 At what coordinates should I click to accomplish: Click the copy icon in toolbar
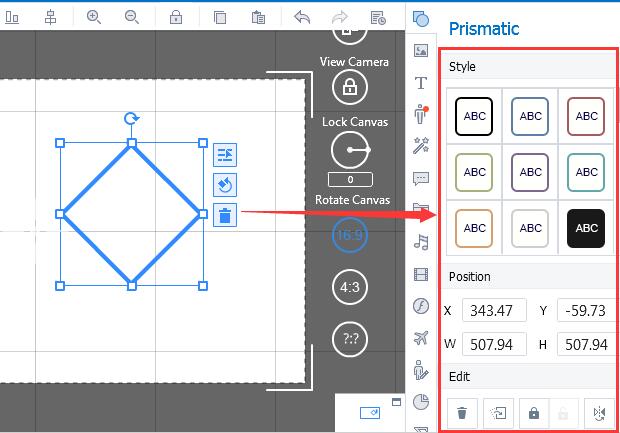220,18
